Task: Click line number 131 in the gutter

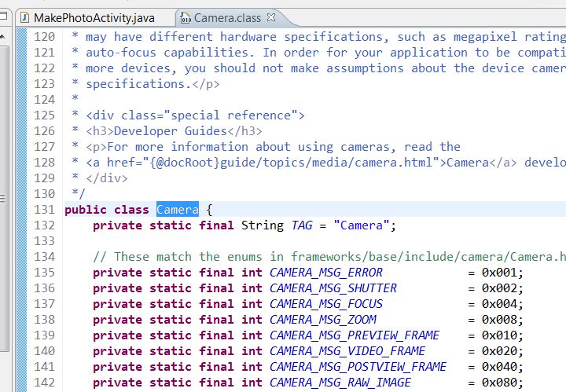Action: [44, 210]
